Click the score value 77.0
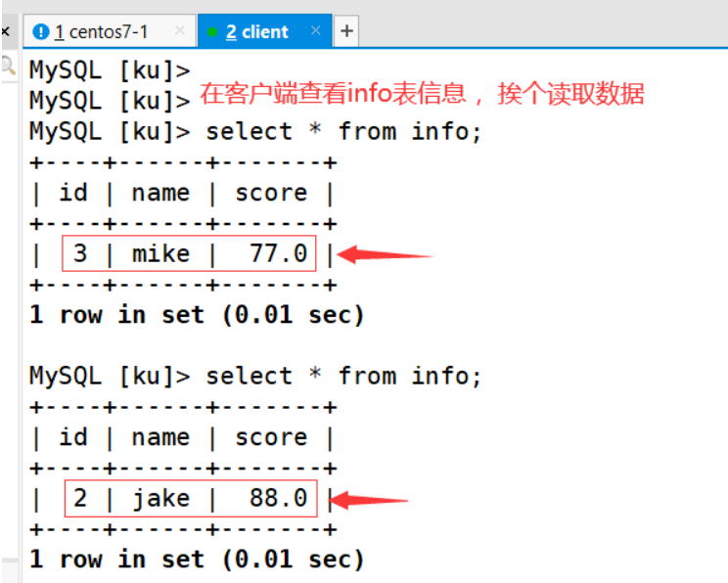 coord(279,253)
